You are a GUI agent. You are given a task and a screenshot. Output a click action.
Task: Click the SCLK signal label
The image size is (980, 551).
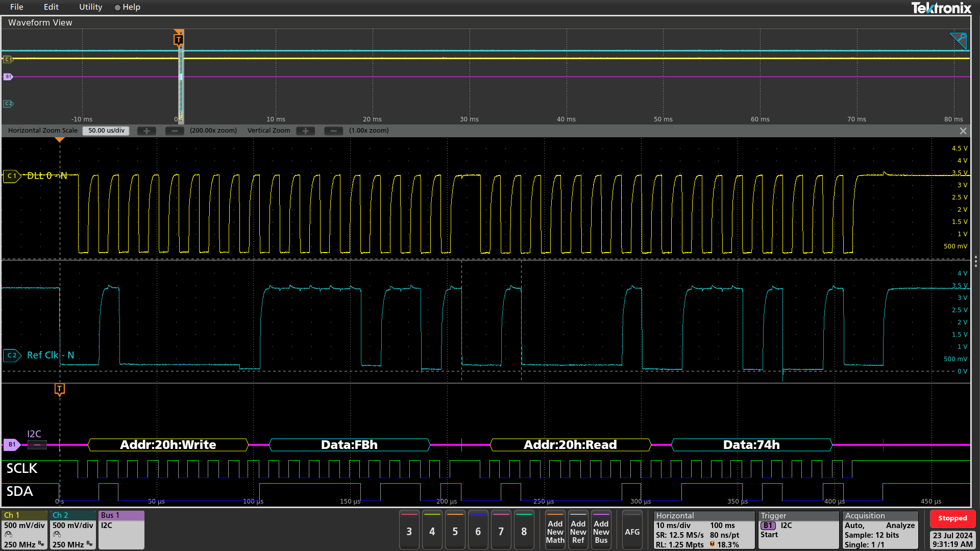coord(22,468)
